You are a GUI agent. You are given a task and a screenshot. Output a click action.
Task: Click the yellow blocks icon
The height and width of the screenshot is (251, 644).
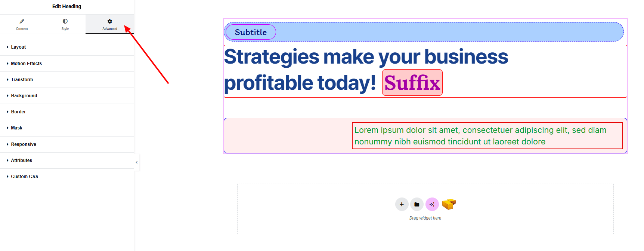click(x=449, y=204)
